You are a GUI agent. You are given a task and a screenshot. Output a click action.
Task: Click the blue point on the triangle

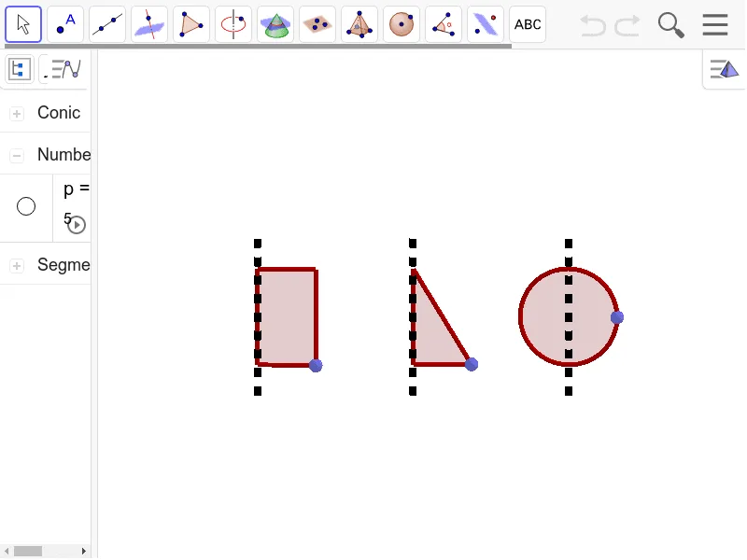[472, 365]
